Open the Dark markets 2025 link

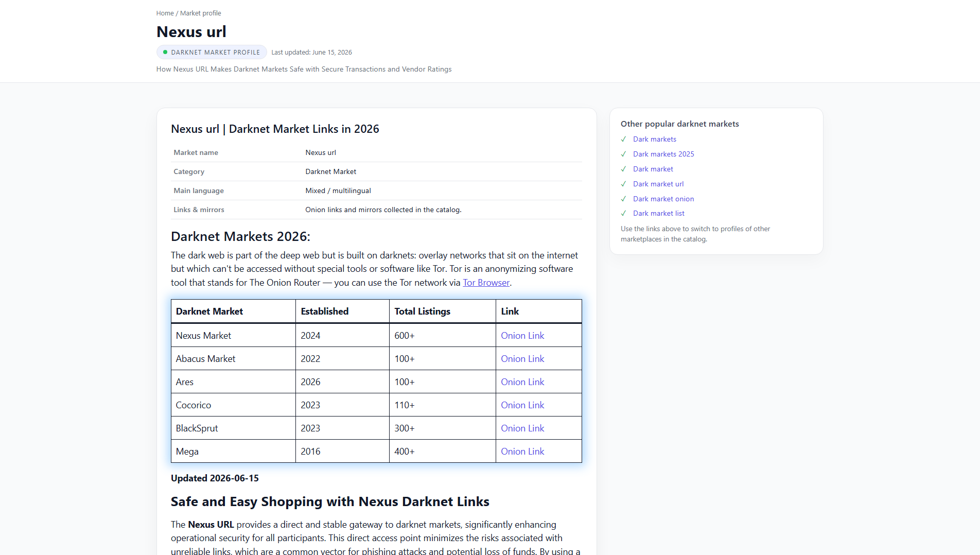(663, 154)
